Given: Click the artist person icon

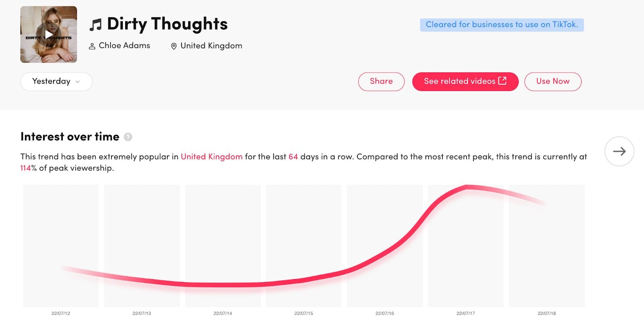Looking at the screenshot, I should click(92, 46).
